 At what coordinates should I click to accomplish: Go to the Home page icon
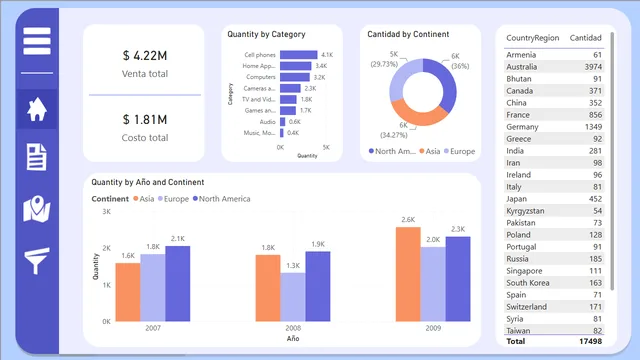click(37, 109)
